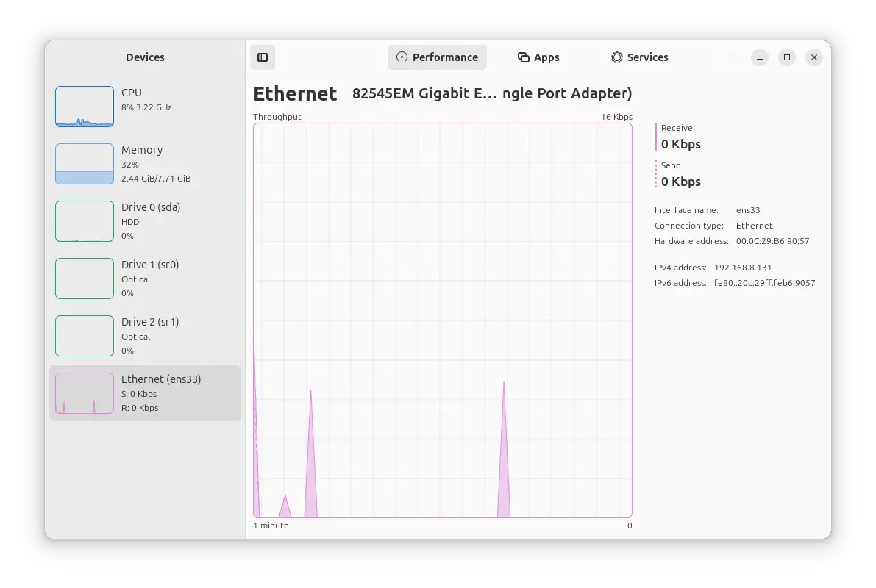The width and height of the screenshot is (876, 588).
Task: Switch to the Services tab
Action: tap(639, 57)
